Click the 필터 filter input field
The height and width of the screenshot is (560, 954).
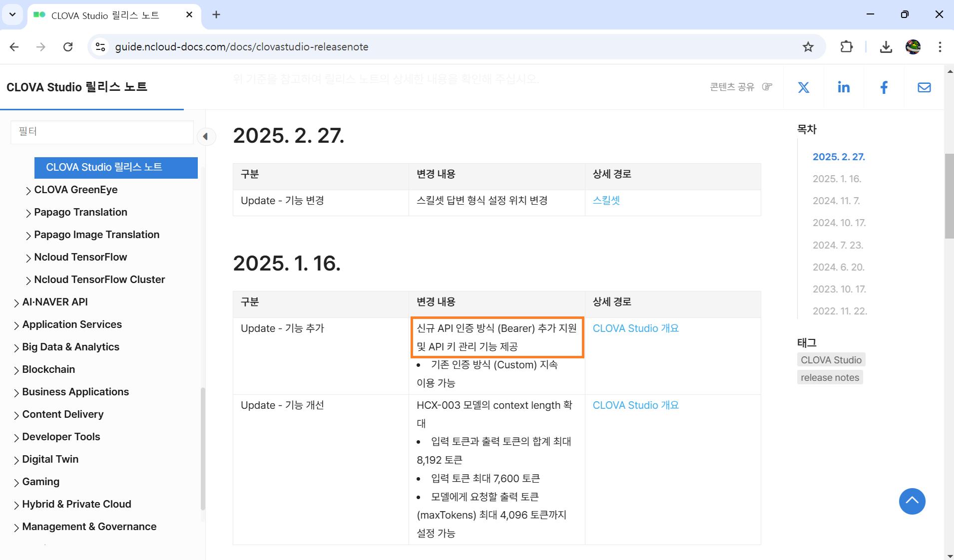click(102, 132)
